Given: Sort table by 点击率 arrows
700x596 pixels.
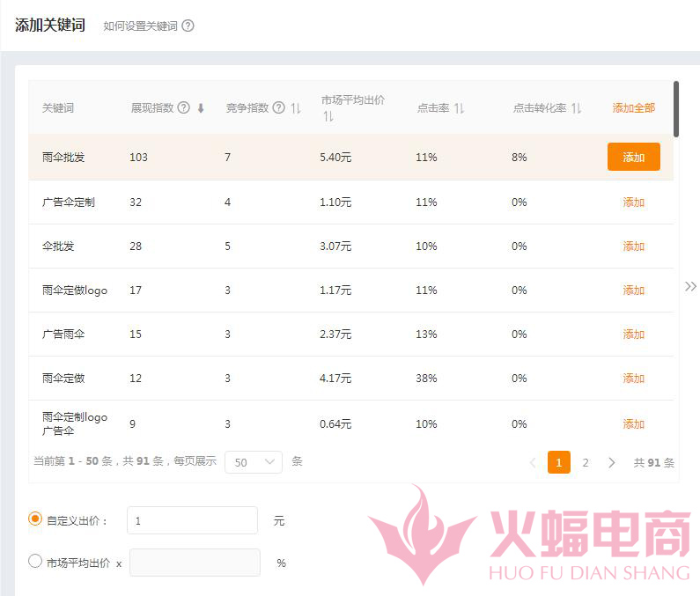Looking at the screenshot, I should coord(459,108).
